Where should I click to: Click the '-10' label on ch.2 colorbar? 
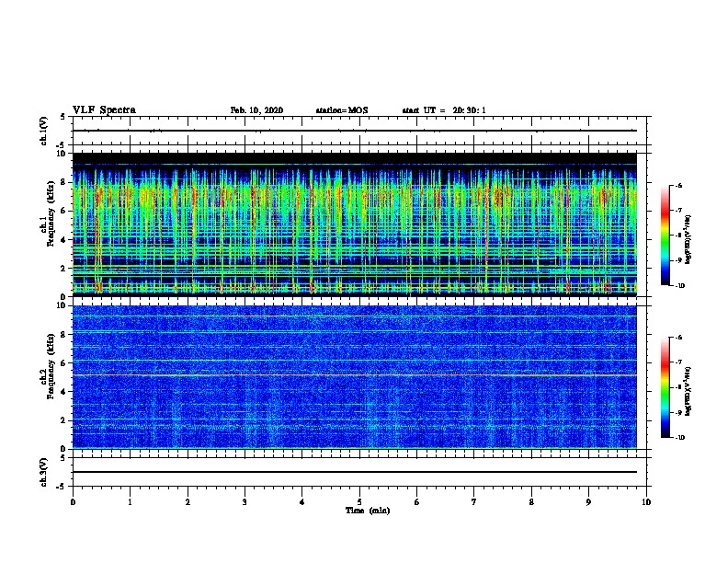coord(678,438)
